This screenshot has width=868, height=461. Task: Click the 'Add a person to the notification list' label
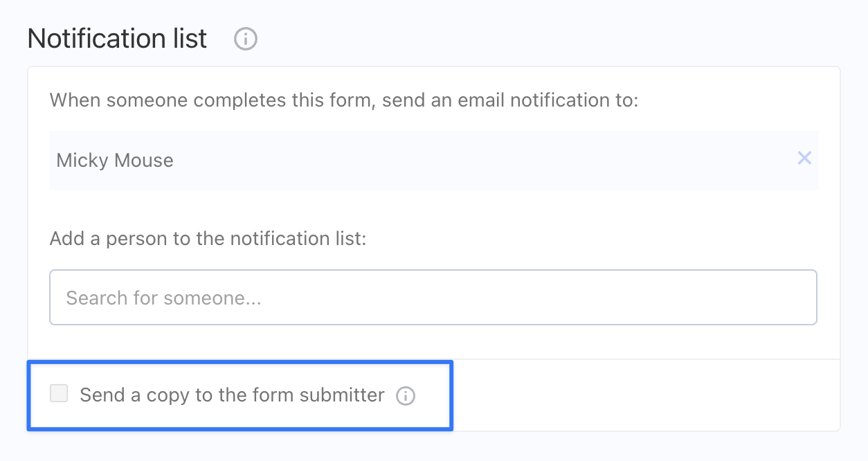pos(208,239)
